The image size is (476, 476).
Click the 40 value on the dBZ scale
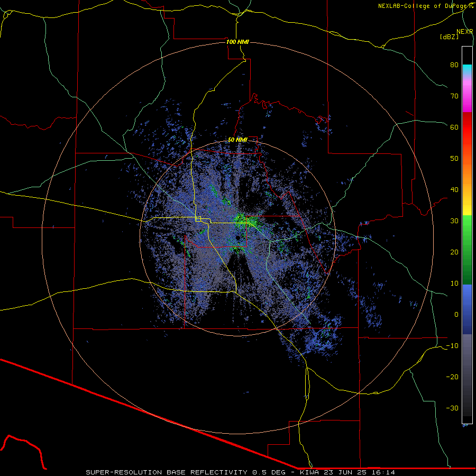(454, 190)
